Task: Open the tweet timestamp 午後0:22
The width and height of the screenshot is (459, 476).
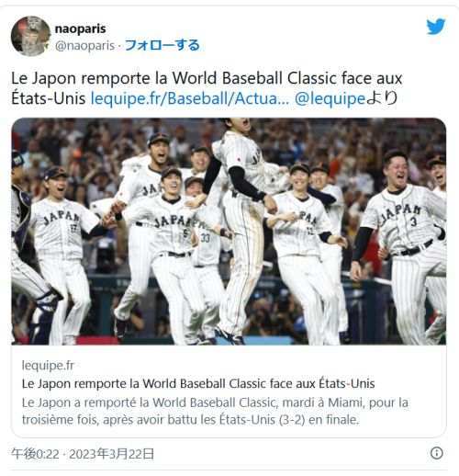Action: coord(35,454)
